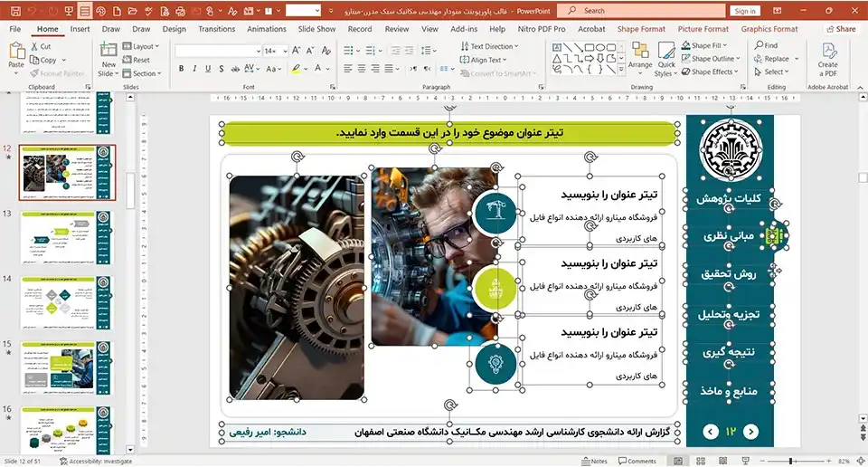Save the presentation using the Quick Access icon
This screenshot has height=467, width=868.
point(15,11)
